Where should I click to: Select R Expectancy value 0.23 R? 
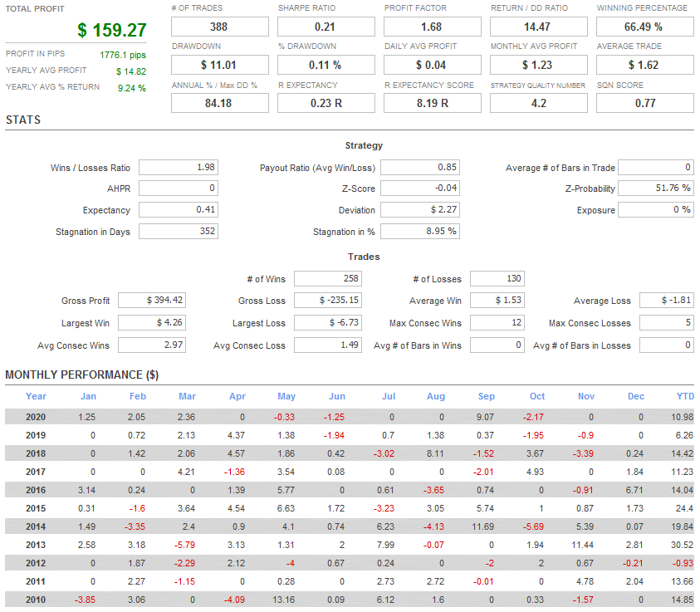326,103
